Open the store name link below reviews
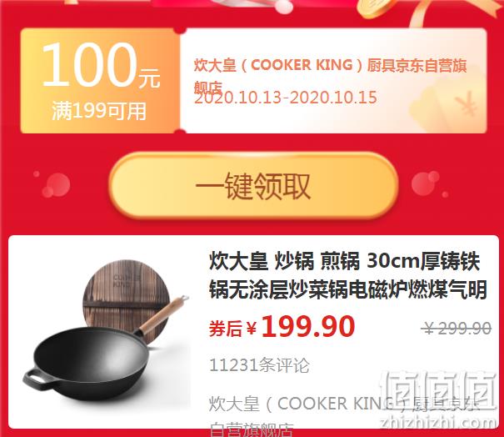The image size is (504, 437). 344,415
